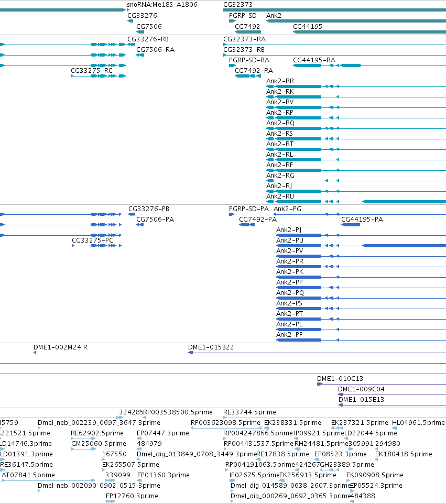This screenshot has width=446, height=504.
Task: Select transcript CG44195-RA
Action: [x=314, y=60]
